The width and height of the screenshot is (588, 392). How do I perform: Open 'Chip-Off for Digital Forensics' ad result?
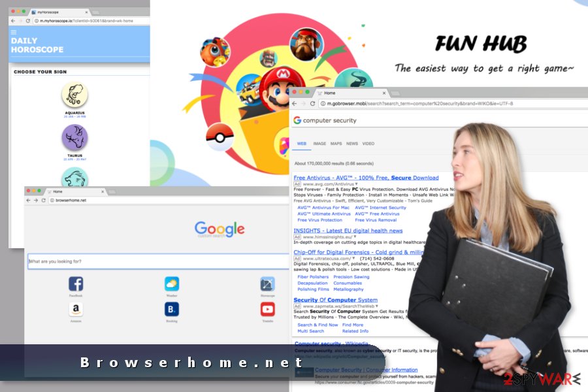point(359,252)
